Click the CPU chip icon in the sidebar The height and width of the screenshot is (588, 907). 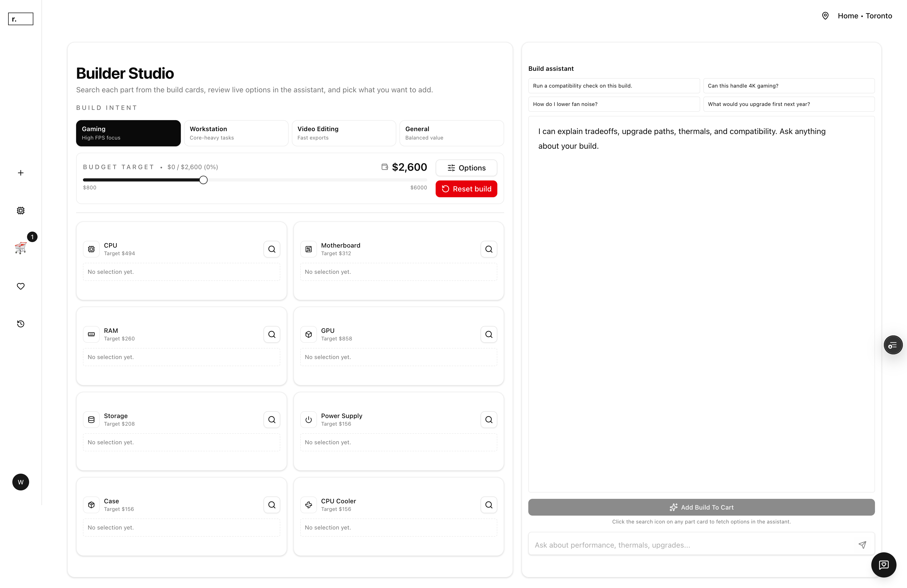pyautogui.click(x=20, y=210)
